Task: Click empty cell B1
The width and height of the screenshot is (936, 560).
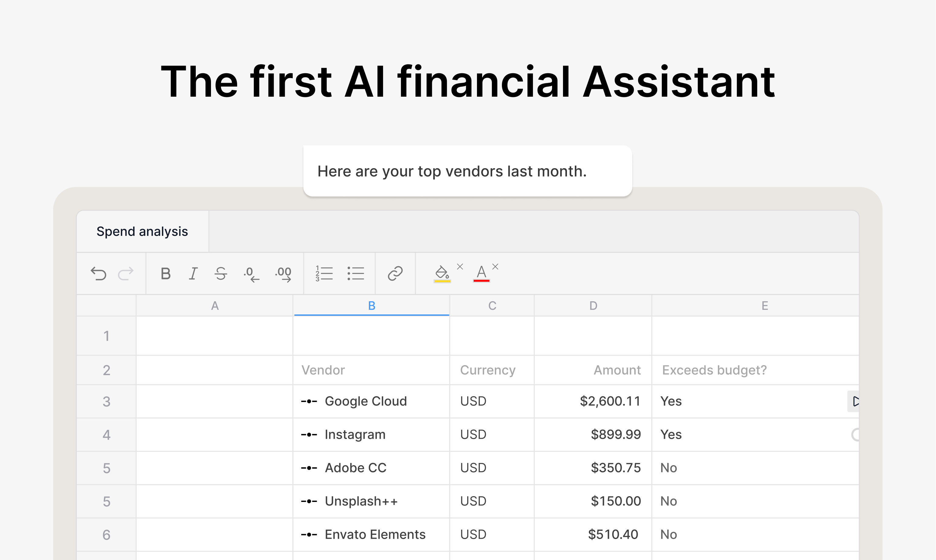Action: 371,336
